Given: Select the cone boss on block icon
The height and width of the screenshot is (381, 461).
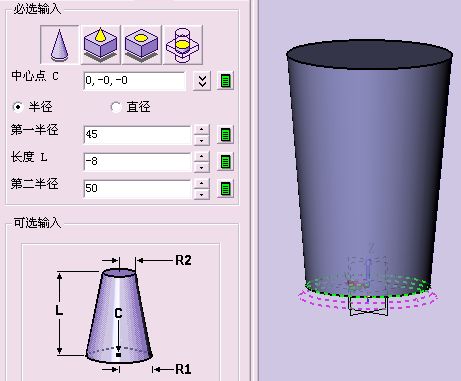Looking at the screenshot, I should pyautogui.click(x=101, y=45).
